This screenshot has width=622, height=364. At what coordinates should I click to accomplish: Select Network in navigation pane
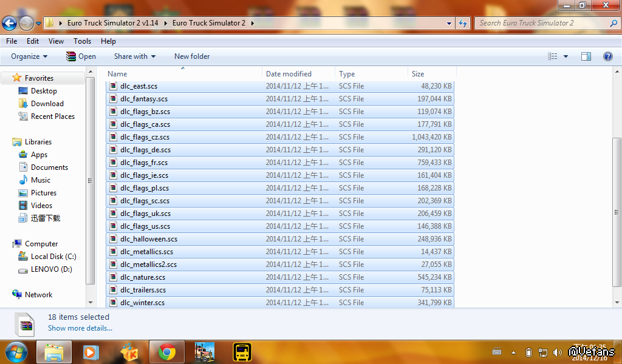[x=38, y=295]
